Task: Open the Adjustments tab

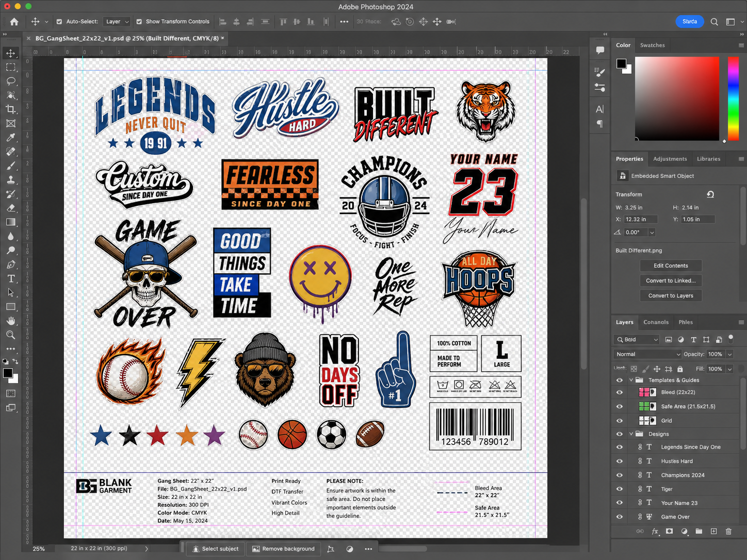Action: (670, 159)
